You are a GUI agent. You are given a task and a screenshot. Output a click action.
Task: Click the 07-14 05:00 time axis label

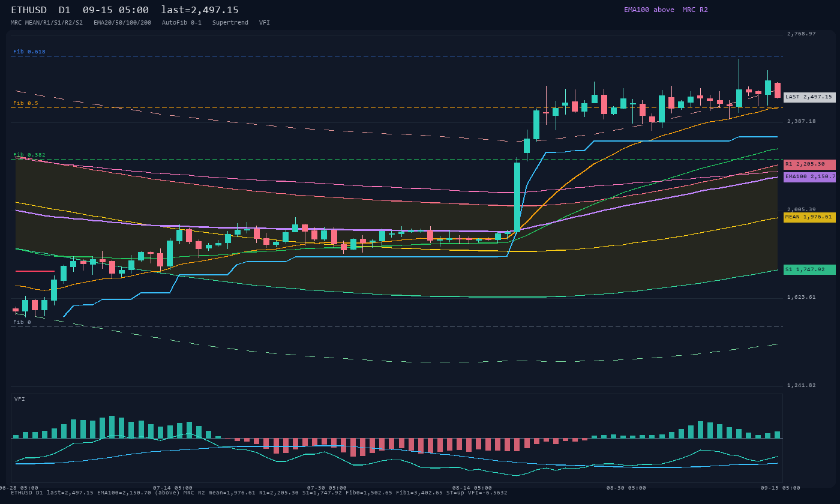pos(173,488)
